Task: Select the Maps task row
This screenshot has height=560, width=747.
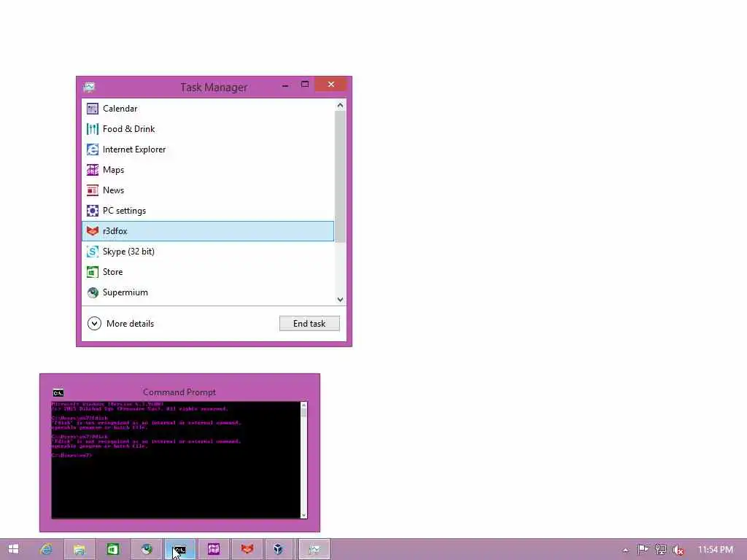Action: (x=208, y=170)
